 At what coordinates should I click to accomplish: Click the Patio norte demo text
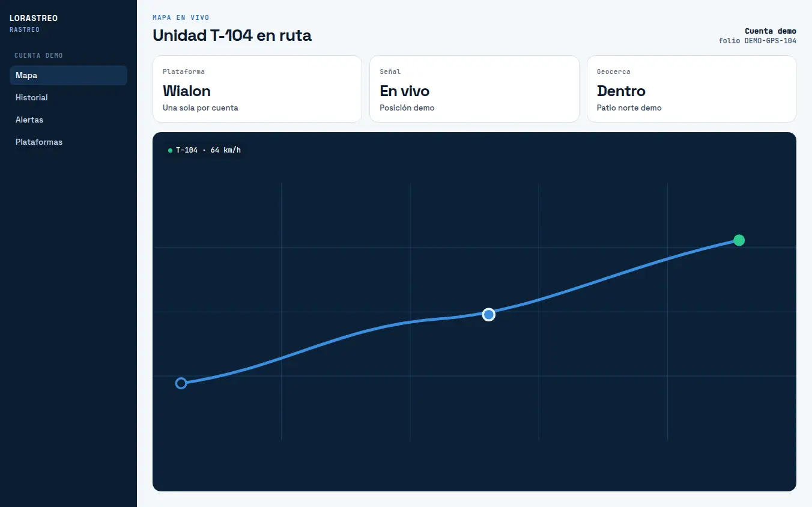[629, 108]
